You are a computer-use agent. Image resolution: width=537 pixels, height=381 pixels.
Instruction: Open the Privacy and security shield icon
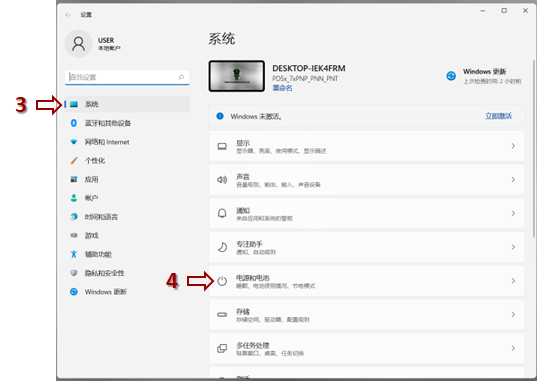pos(74,273)
